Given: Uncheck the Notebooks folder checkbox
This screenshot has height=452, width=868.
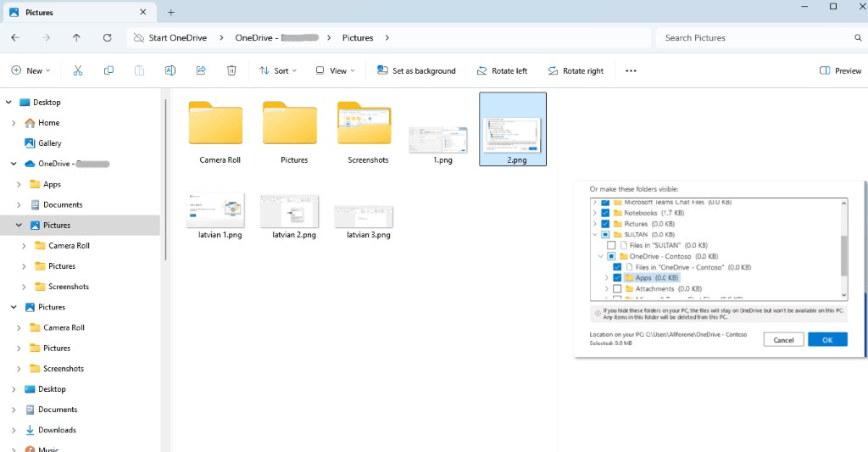Looking at the screenshot, I should tap(605, 213).
